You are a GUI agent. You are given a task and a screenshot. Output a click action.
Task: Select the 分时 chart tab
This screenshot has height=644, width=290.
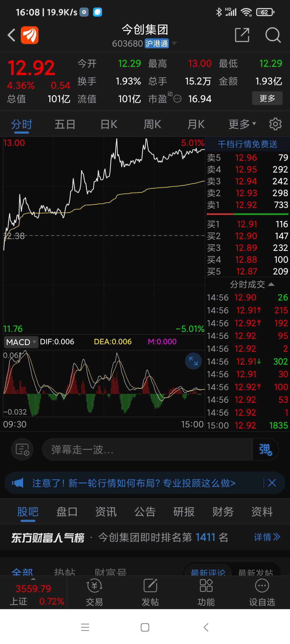(22, 124)
